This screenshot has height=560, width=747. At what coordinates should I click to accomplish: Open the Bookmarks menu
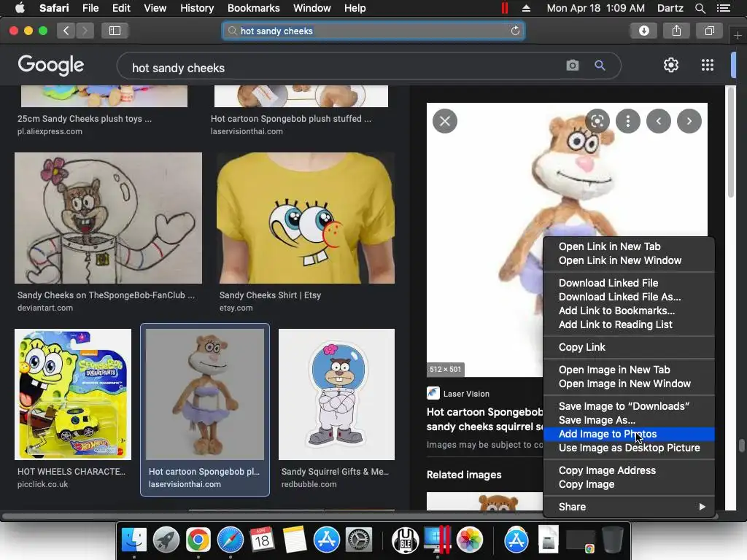point(253,8)
